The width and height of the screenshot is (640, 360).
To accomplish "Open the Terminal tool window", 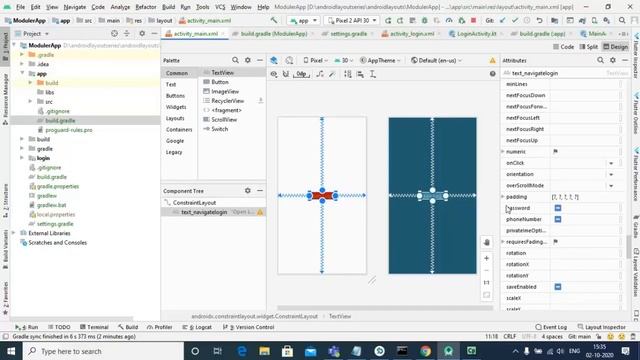I will (x=94, y=327).
